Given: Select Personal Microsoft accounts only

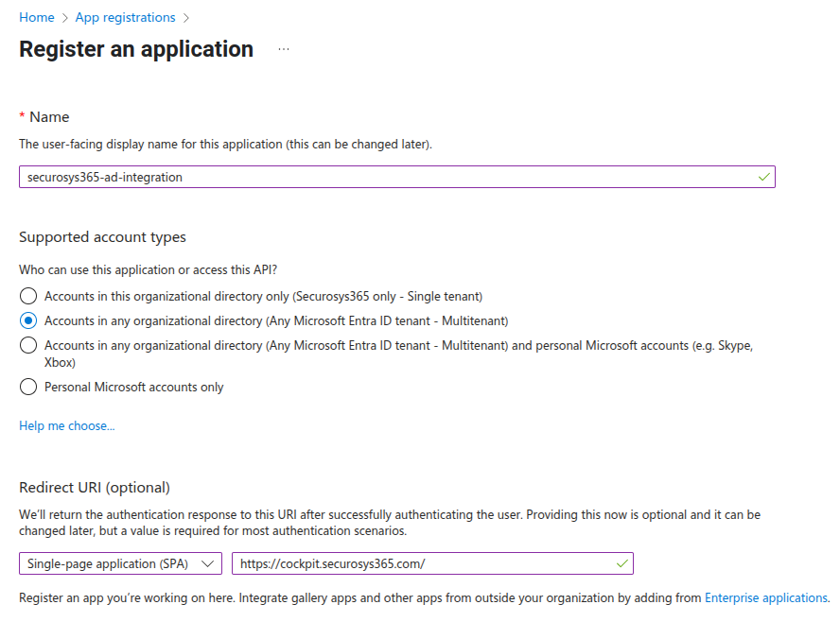Looking at the screenshot, I should point(28,387).
